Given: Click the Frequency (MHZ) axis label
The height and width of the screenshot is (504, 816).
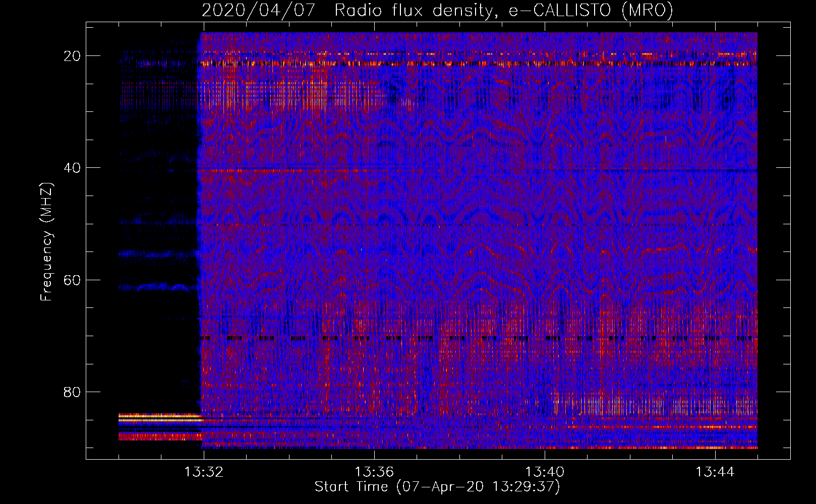Looking at the screenshot, I should coord(46,242).
